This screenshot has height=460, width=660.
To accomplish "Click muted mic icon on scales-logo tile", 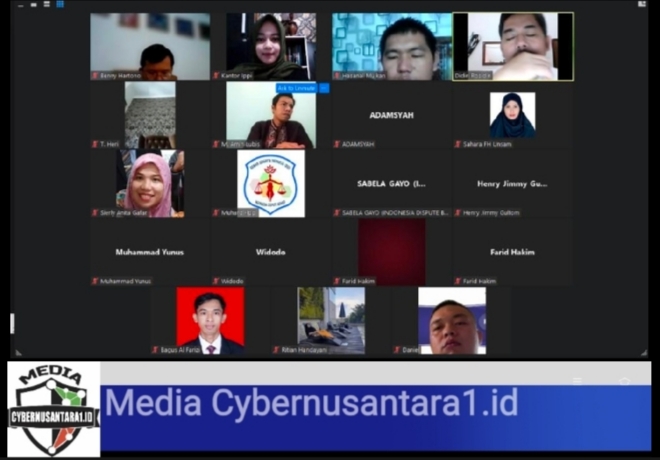I will [216, 213].
